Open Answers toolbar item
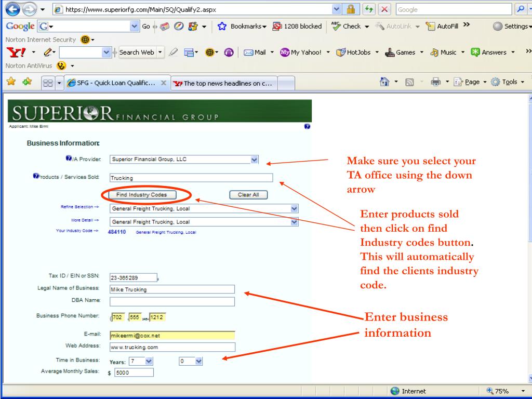The image size is (532, 399). pyautogui.click(x=488, y=52)
